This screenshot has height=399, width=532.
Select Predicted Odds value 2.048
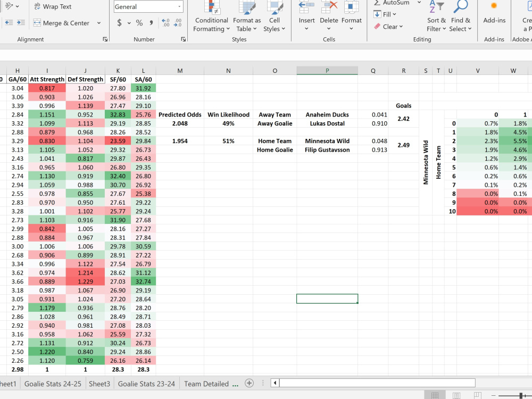pyautogui.click(x=180, y=123)
